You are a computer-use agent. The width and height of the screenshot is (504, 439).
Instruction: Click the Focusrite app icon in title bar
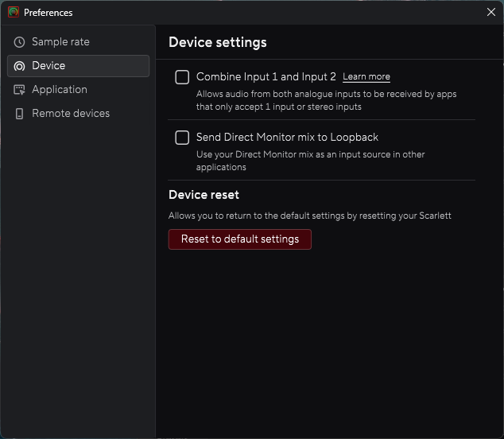13,13
